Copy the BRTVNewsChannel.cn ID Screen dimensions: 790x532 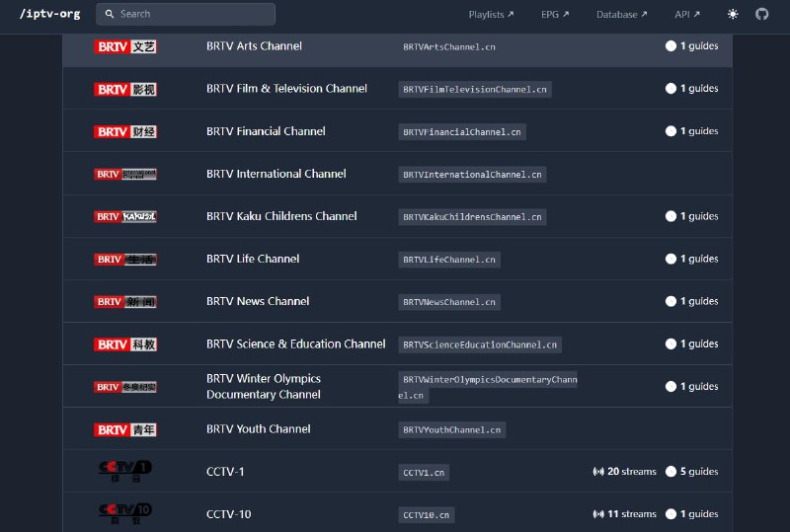[x=449, y=302]
